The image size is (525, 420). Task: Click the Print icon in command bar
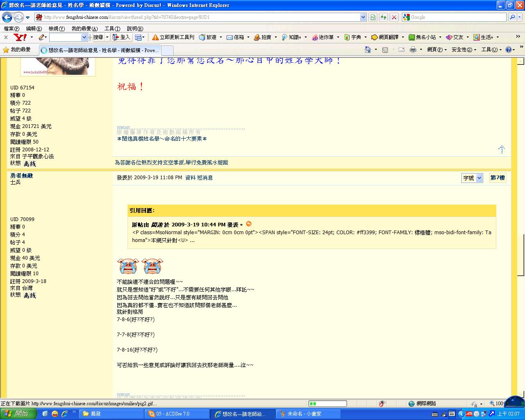point(413,50)
